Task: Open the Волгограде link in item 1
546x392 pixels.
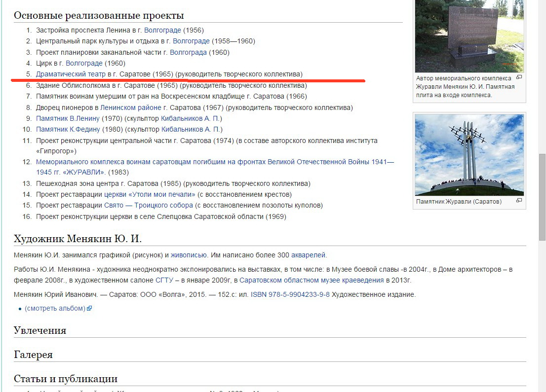Action: [x=162, y=30]
